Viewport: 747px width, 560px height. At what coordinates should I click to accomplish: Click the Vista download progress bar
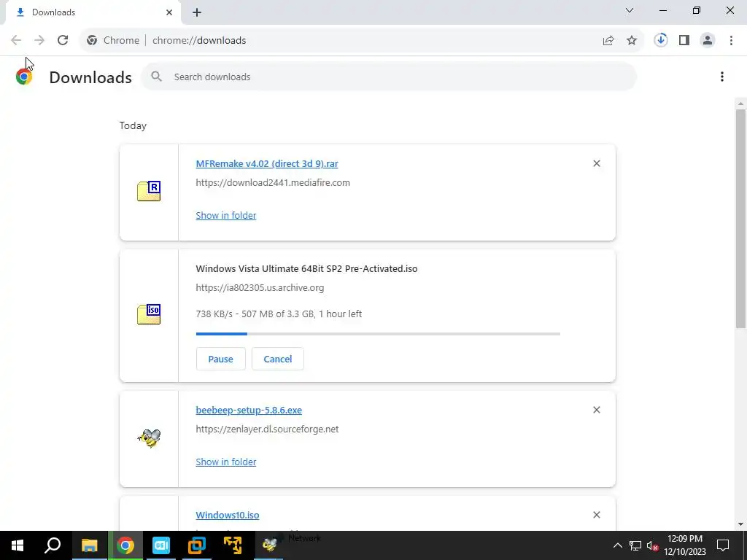378,334
